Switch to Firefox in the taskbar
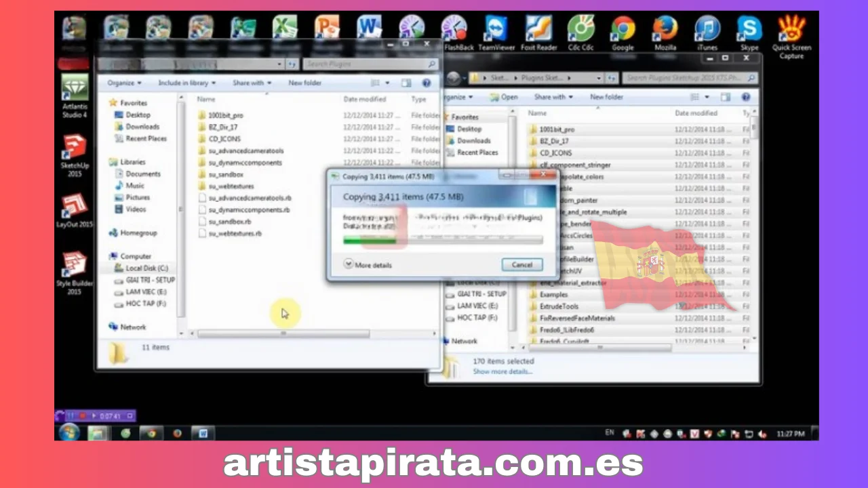This screenshot has width=868, height=488. pyautogui.click(x=177, y=432)
